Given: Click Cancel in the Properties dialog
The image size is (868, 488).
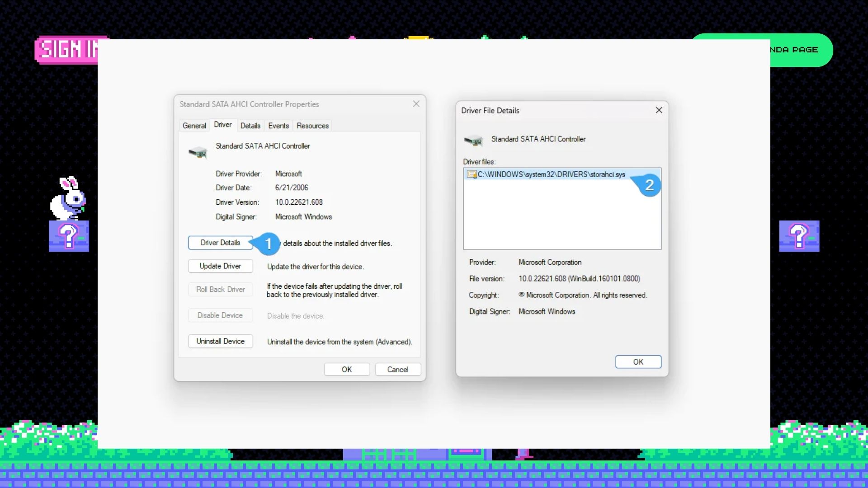Looking at the screenshot, I should click(x=398, y=370).
